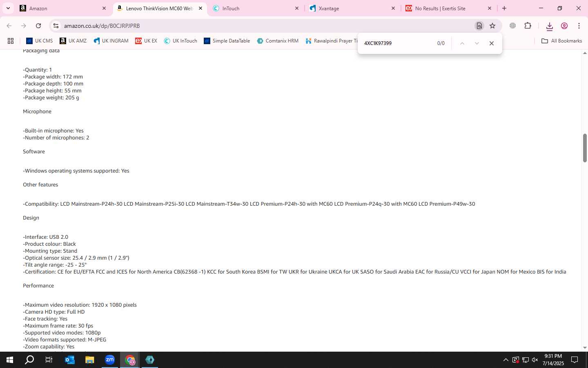Switch to the InTouch tab
Screen dimensions: 588x368
point(256,8)
